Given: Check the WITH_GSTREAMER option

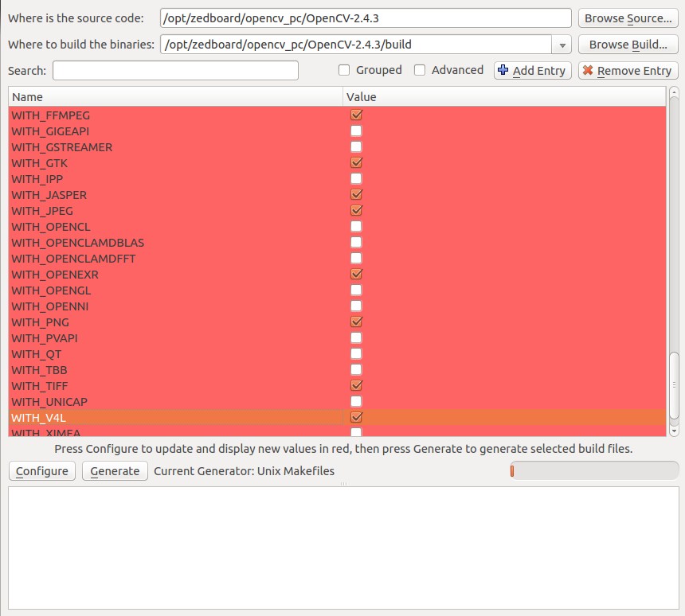Looking at the screenshot, I should 357,146.
